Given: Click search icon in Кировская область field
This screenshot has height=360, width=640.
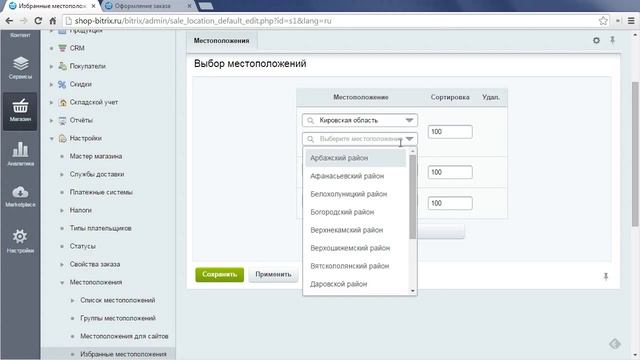Looking at the screenshot, I should [311, 120].
